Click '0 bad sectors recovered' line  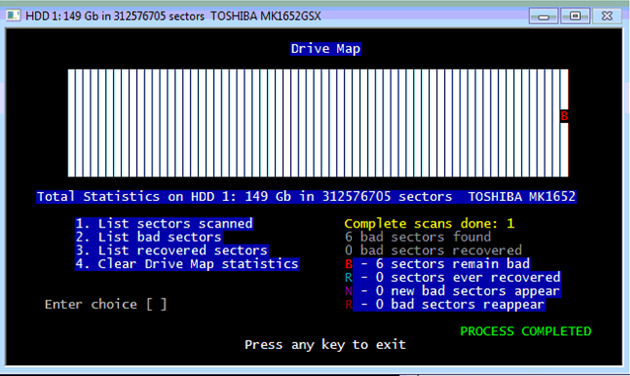pyautogui.click(x=433, y=250)
